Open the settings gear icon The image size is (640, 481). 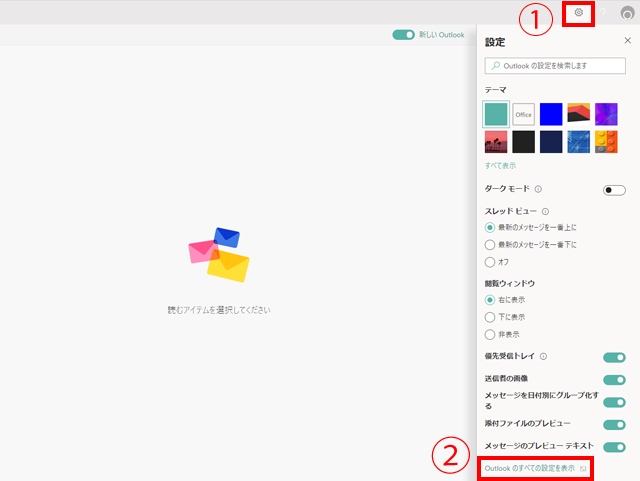578,13
